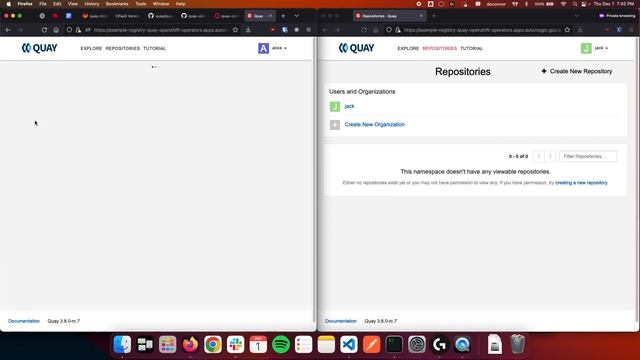Image resolution: width=640 pixels, height=360 pixels.
Task: Open Finder from the Dock
Action: [122, 344]
